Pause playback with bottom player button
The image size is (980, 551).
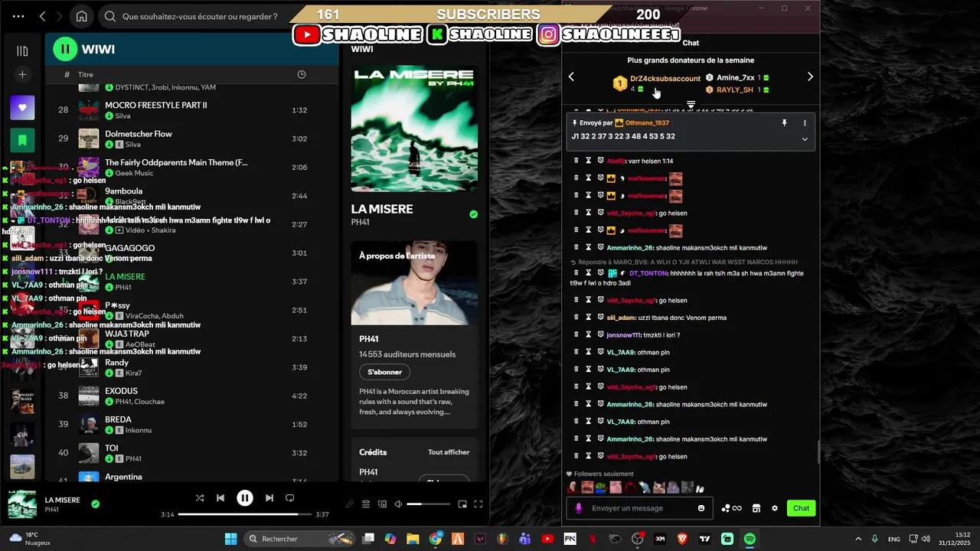245,498
